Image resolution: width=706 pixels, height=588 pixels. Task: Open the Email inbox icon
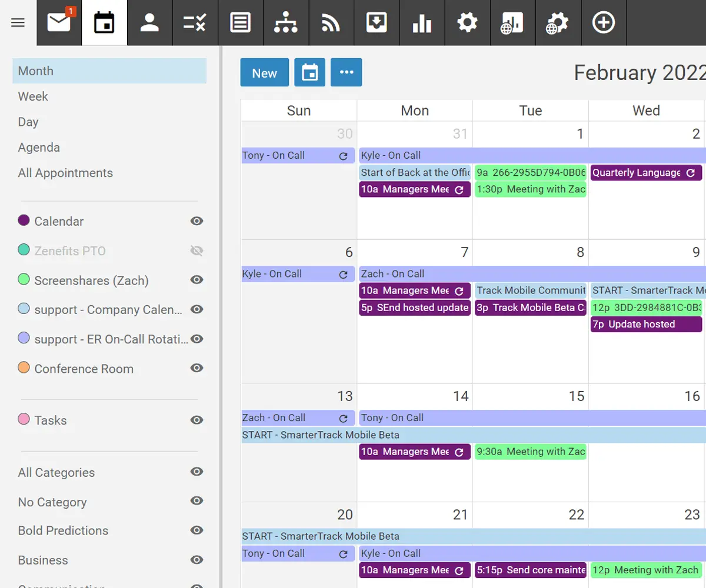point(59,23)
